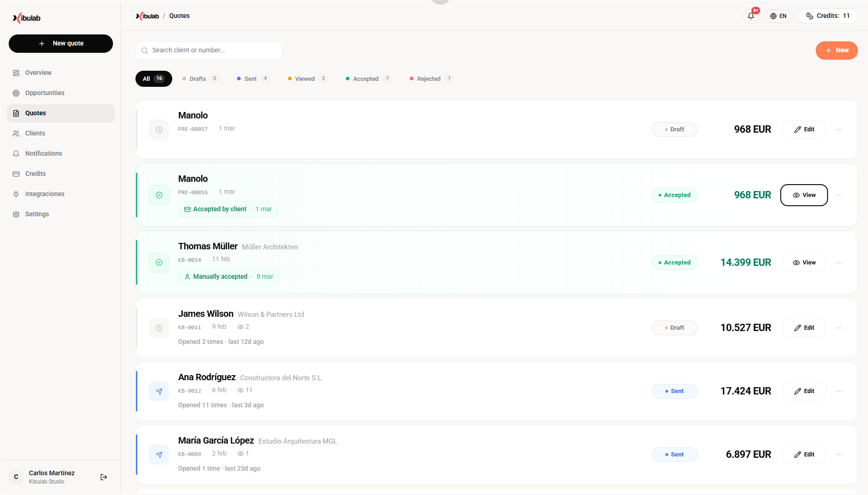View the accepted Manolo quote PRE-00016
868x495 pixels.
click(x=804, y=195)
